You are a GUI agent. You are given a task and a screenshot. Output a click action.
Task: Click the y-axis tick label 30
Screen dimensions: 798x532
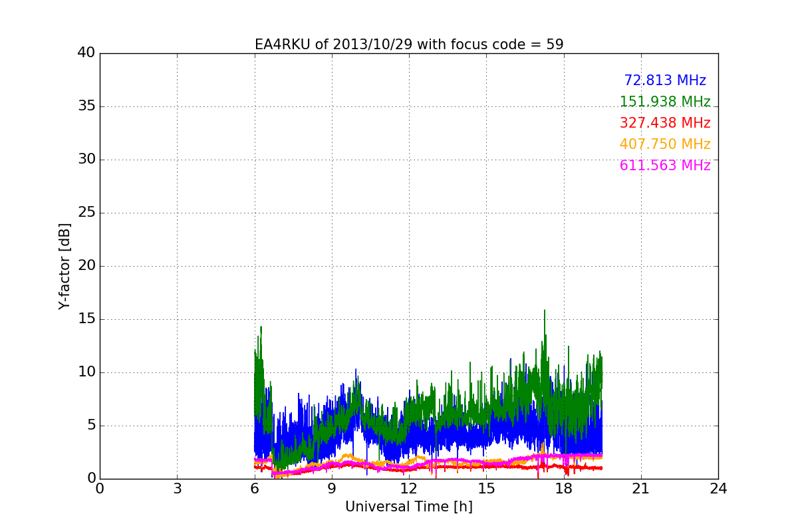pos(86,160)
